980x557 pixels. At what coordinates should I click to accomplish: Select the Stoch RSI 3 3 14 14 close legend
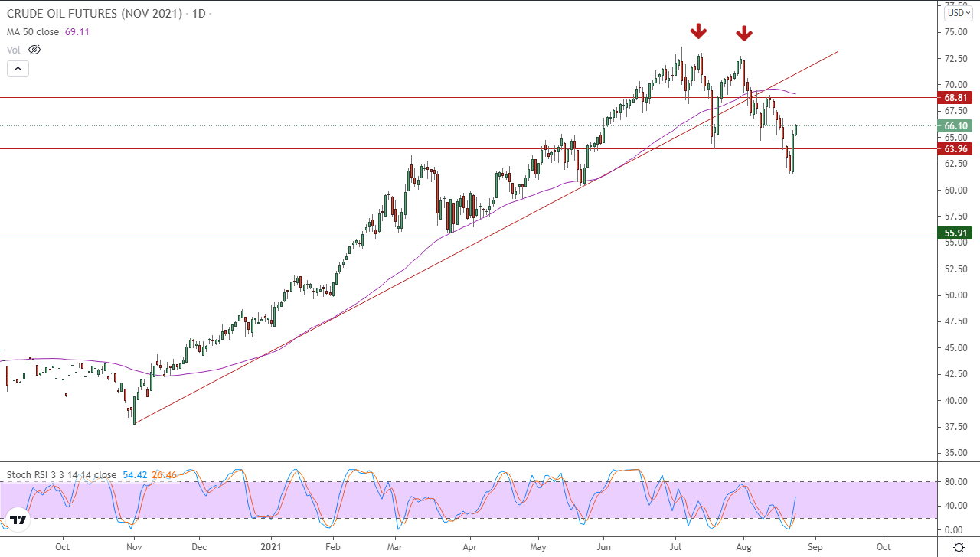[62, 474]
